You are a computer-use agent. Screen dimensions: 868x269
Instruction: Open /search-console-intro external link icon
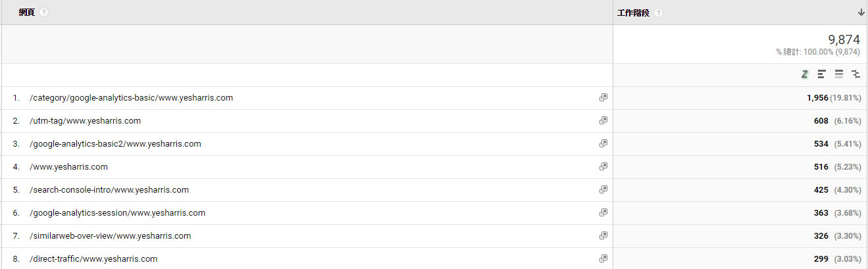pyautogui.click(x=603, y=189)
